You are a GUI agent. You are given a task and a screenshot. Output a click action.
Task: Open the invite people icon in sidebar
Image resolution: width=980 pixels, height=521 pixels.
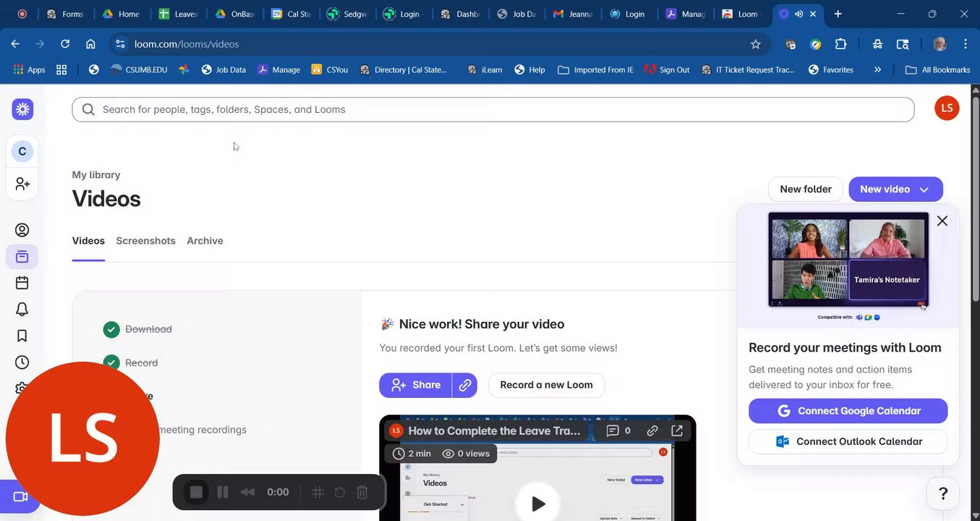pos(22,185)
